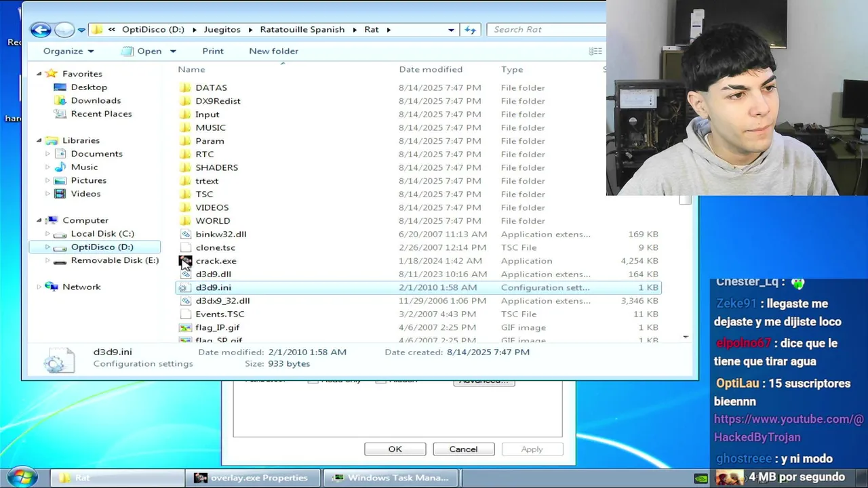Select the d3d9.ini file name
Screen dimensions: 868x488
tap(213, 287)
